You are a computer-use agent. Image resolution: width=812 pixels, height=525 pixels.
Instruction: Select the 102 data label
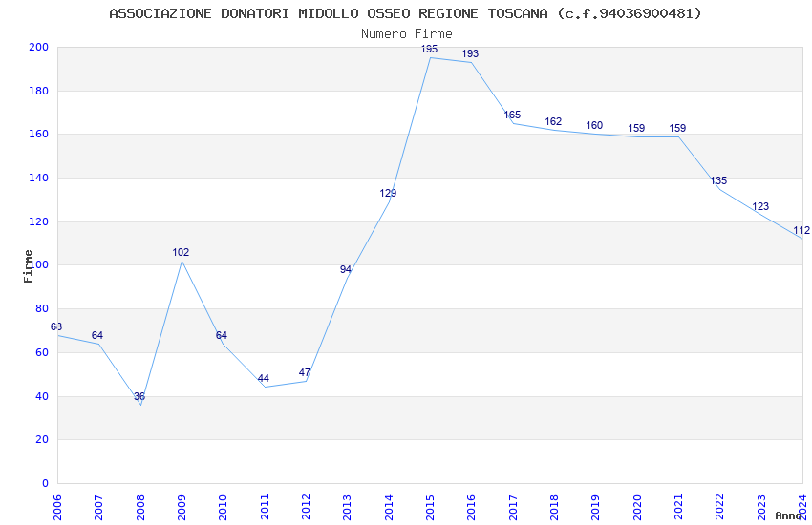181,252
